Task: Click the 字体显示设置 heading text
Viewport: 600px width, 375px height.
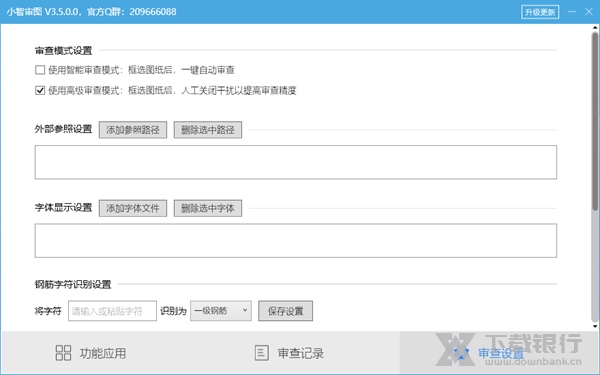Action: coord(64,208)
